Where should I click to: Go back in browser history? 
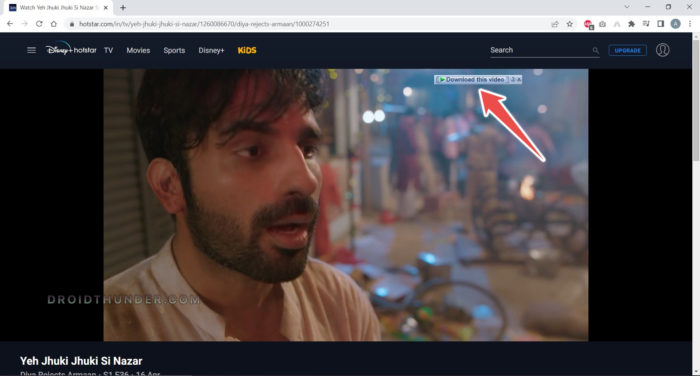10,24
